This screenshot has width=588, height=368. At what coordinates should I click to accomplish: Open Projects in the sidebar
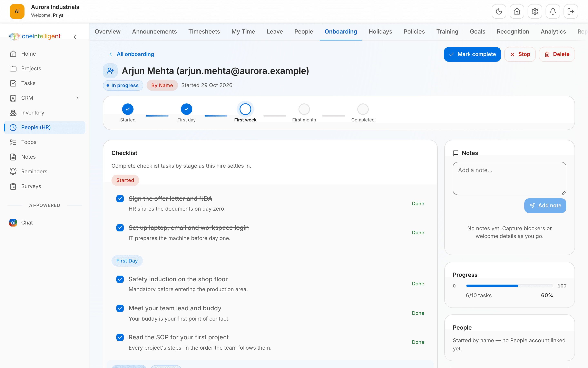click(x=45, y=68)
